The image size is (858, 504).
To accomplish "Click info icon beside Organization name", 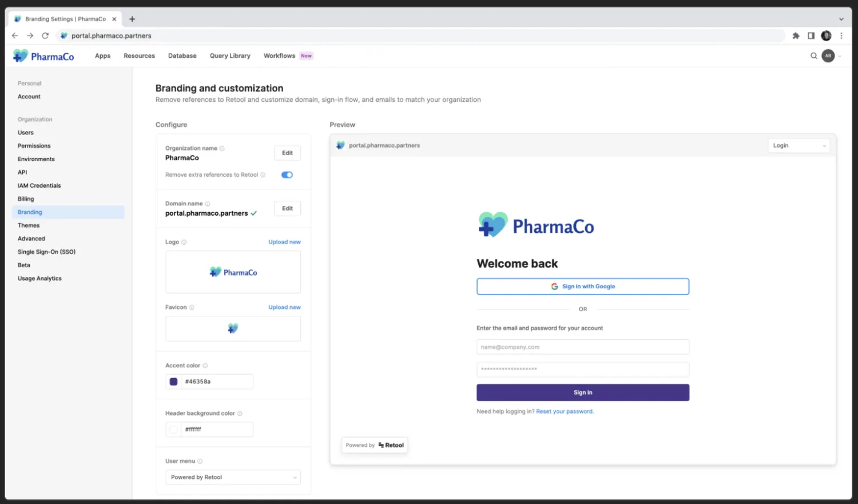I will point(222,148).
